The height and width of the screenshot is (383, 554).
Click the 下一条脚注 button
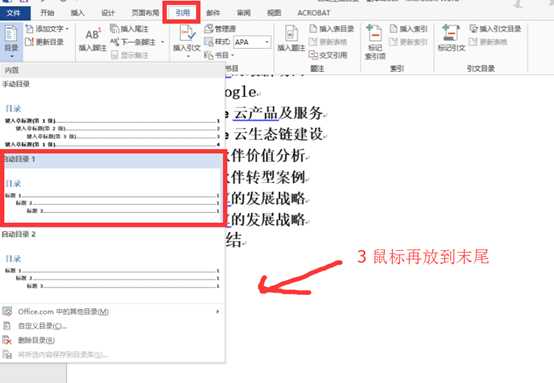tap(134, 42)
